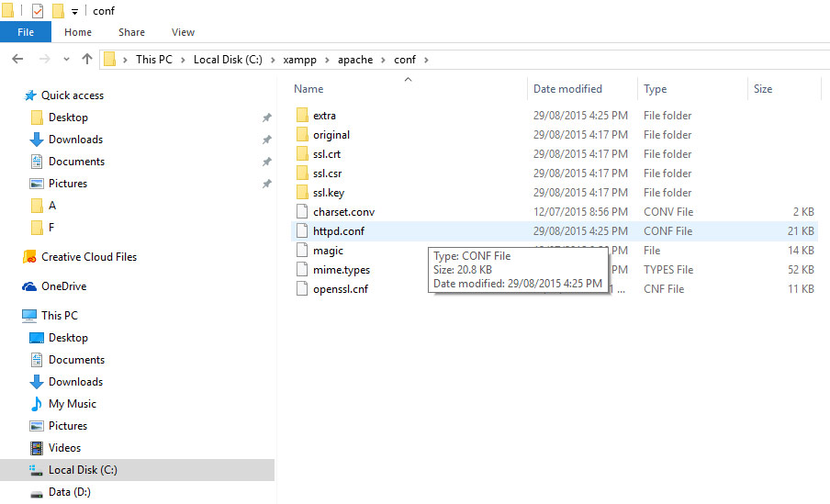Select the magic file icon

pos(302,250)
